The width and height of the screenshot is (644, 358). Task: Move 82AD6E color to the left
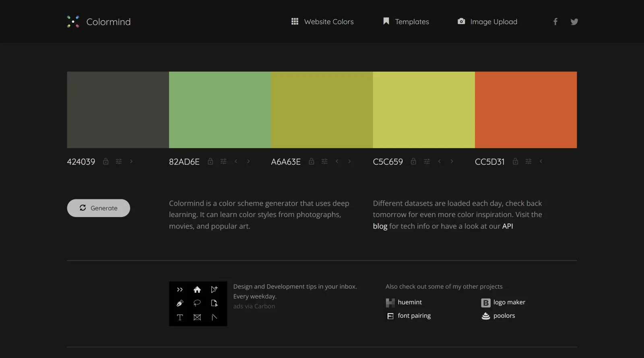[x=236, y=161]
